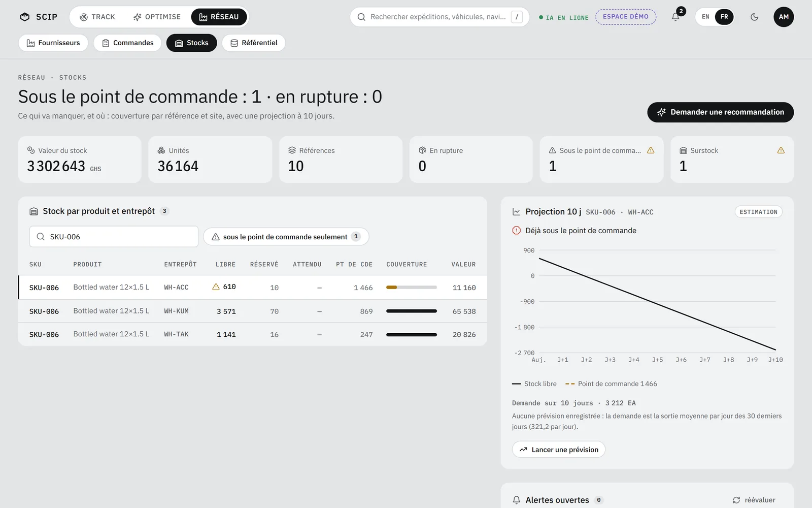Switch to OPTIMISE section
The width and height of the screenshot is (812, 508).
click(x=157, y=17)
